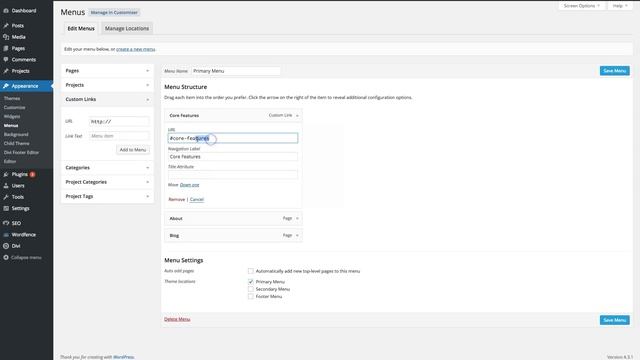Expand the Projects metabox
The height and width of the screenshot is (360, 640).
[x=147, y=85]
